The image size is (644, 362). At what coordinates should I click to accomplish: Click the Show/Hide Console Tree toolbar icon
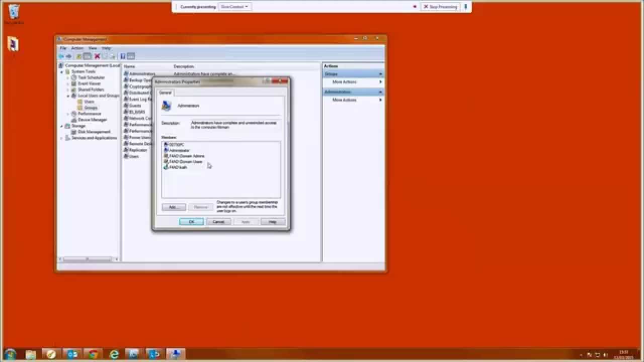[87, 56]
